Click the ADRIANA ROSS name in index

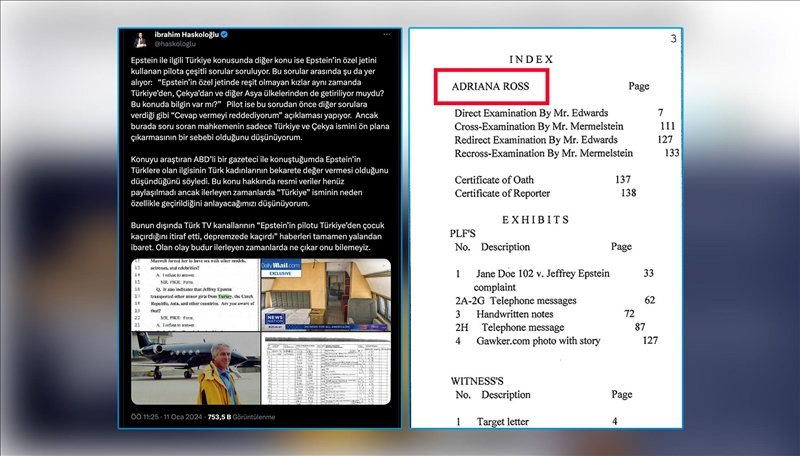490,86
